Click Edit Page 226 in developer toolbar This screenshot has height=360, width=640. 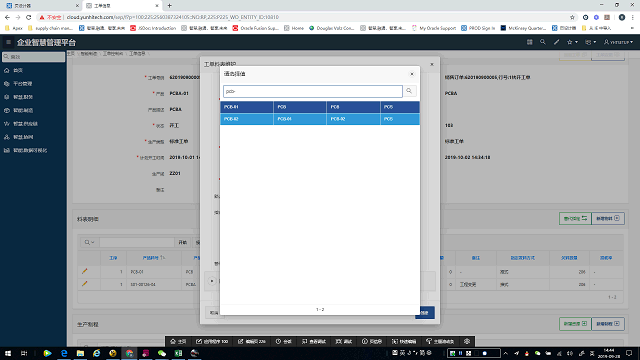[x=252, y=341]
